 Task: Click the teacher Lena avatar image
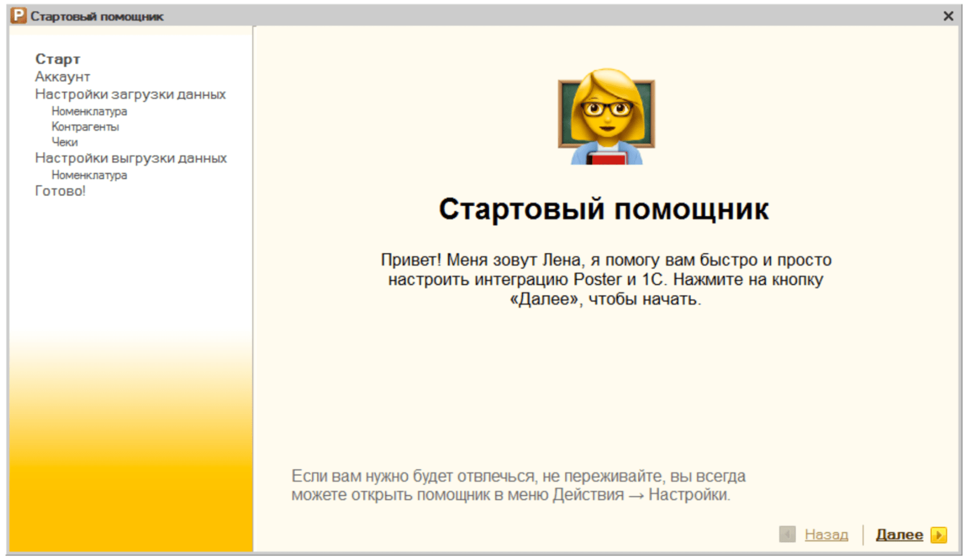[x=606, y=117]
